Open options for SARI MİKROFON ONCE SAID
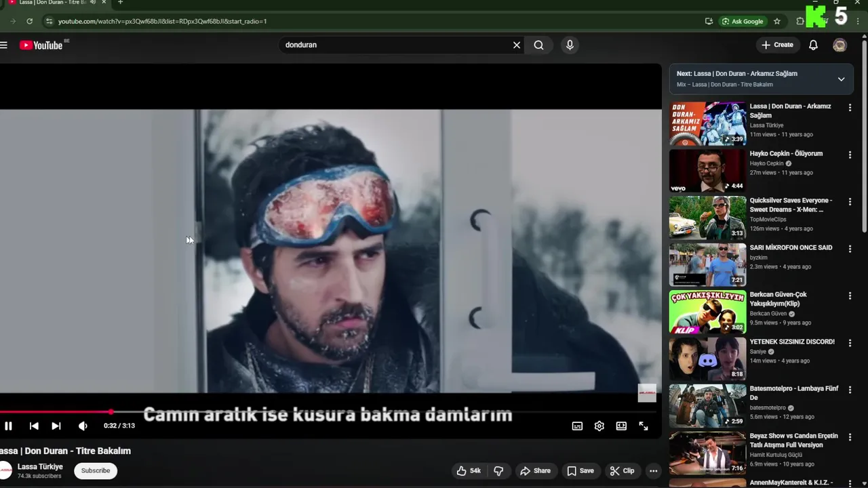868x488 pixels. [850, 249]
